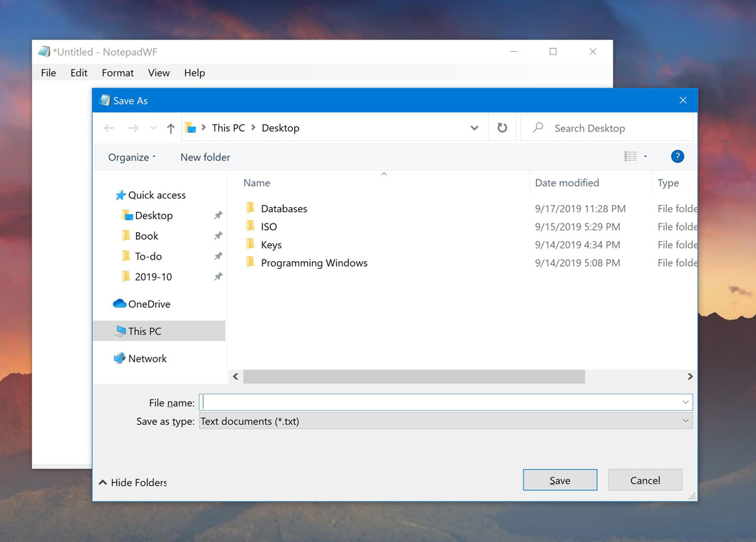Click into the File name text field
The width and height of the screenshot is (756, 542).
(x=440, y=402)
